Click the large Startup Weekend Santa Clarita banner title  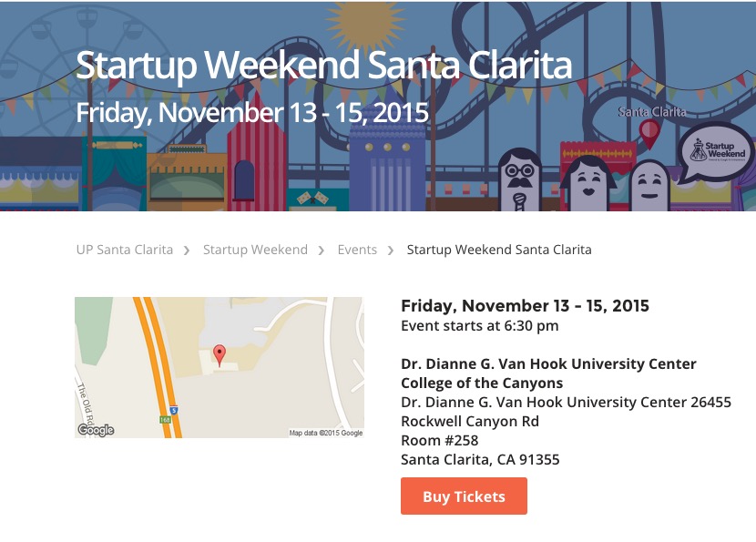point(324,66)
